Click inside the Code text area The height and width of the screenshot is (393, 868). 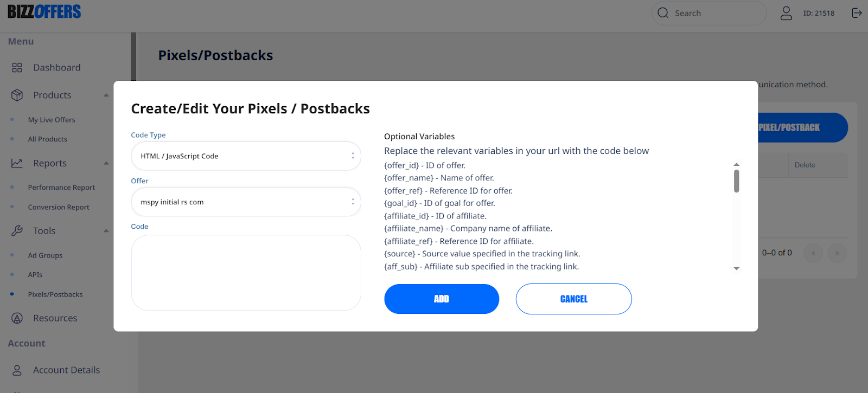(x=246, y=273)
